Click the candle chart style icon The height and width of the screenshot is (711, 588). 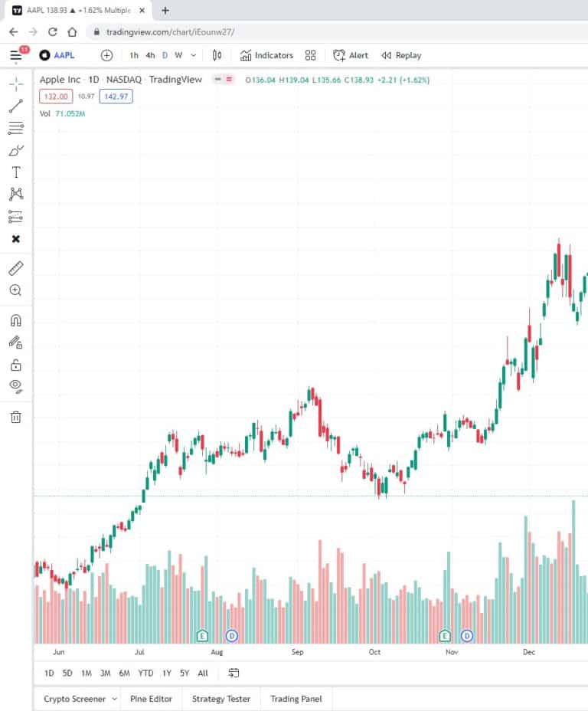click(217, 55)
